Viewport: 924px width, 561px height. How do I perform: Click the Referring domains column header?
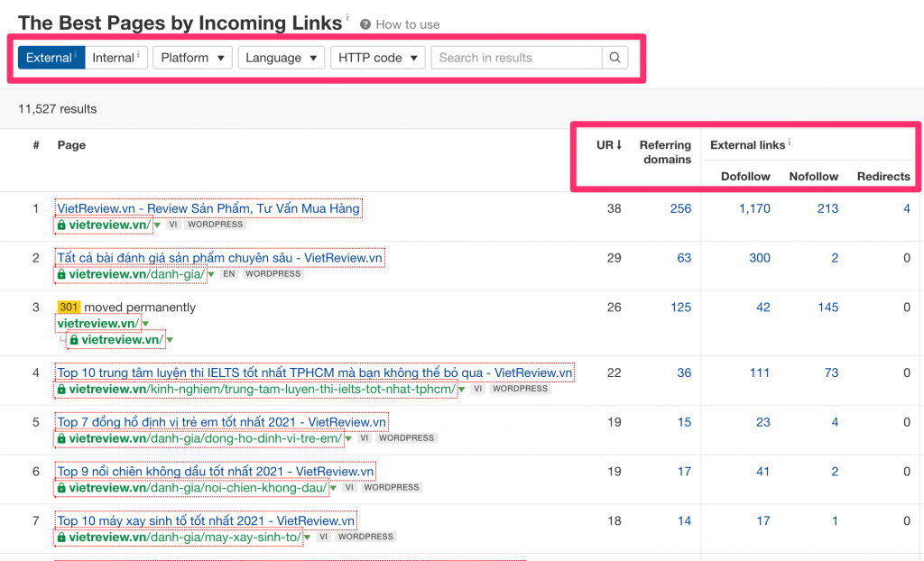[665, 152]
